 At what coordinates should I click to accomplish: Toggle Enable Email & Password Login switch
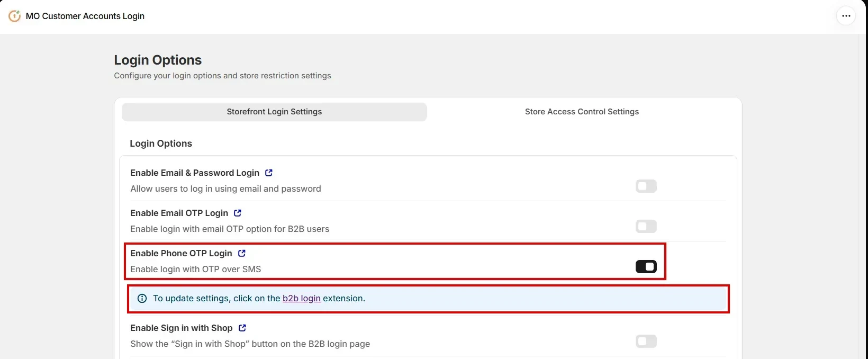coord(646,186)
